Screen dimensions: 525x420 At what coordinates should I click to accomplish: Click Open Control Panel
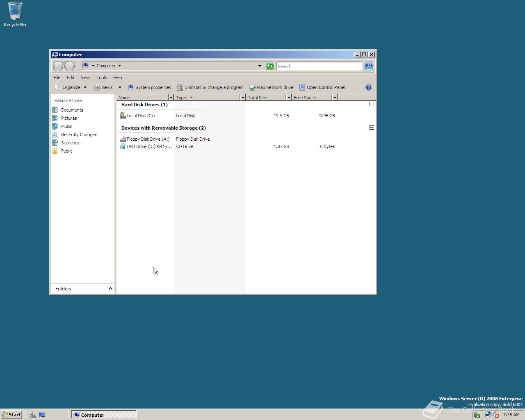322,87
